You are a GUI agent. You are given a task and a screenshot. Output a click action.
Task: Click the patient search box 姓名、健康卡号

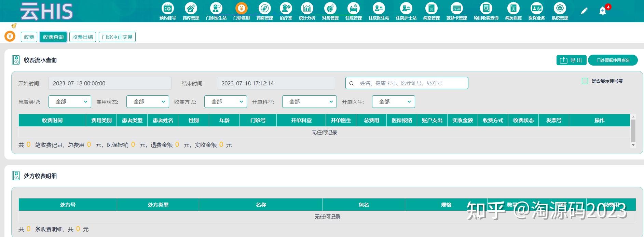point(407,83)
